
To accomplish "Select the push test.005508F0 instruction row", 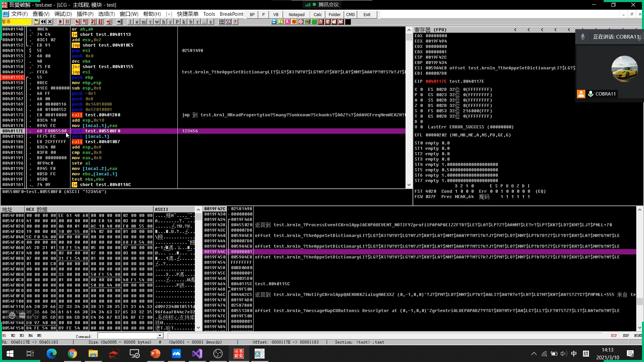I will pos(203,131).
